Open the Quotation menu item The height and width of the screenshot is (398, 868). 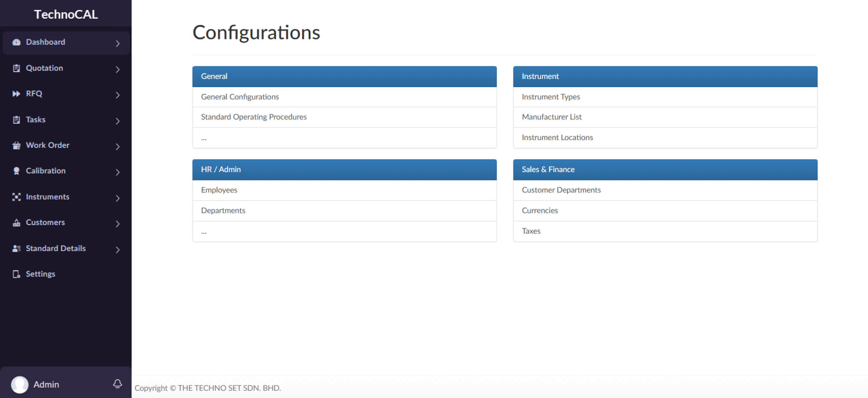pos(66,68)
